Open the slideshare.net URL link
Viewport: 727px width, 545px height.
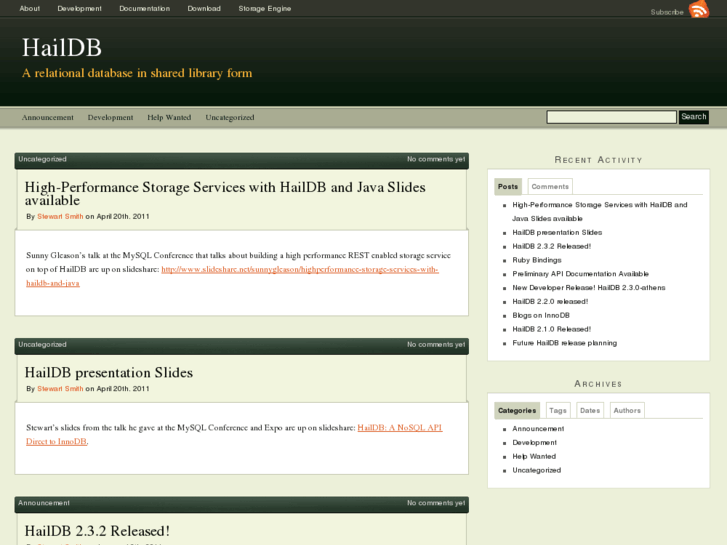click(232, 276)
